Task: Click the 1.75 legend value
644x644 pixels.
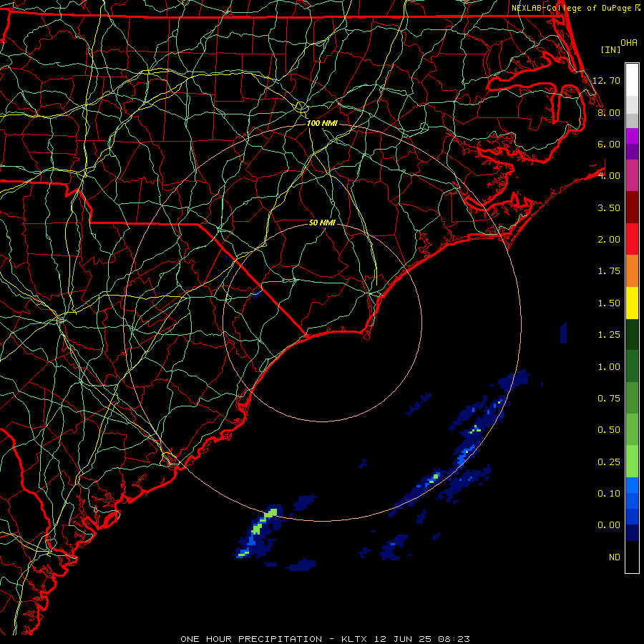Action: (609, 271)
